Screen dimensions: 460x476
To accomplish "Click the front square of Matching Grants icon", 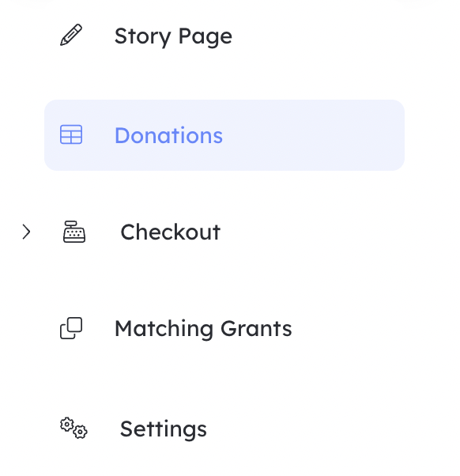I will point(74,325).
